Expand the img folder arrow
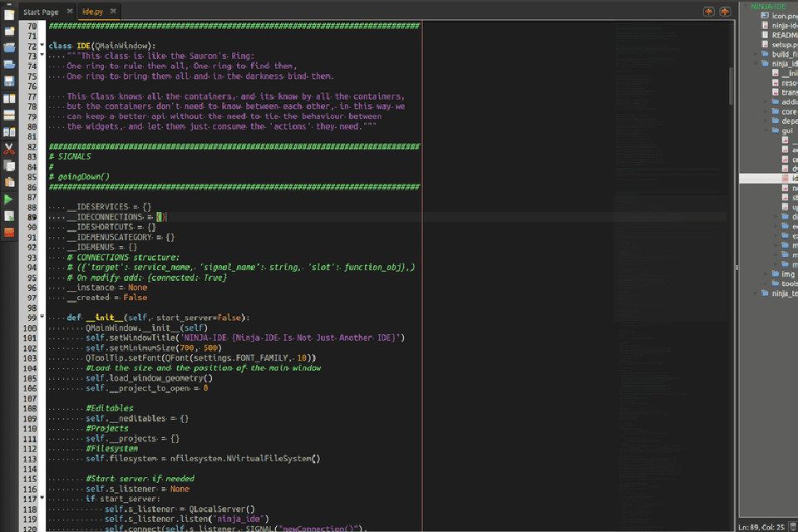798x532 pixels. pos(765,273)
